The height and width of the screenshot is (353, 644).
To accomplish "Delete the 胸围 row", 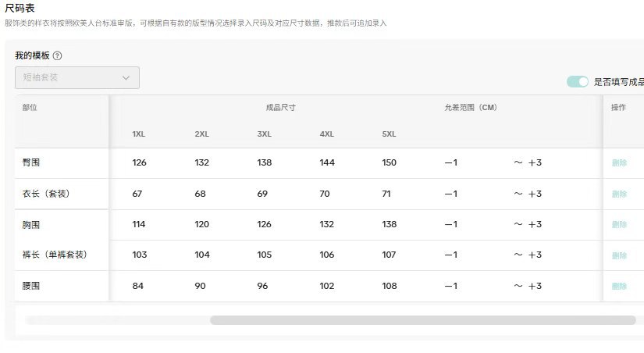I will [x=619, y=224].
